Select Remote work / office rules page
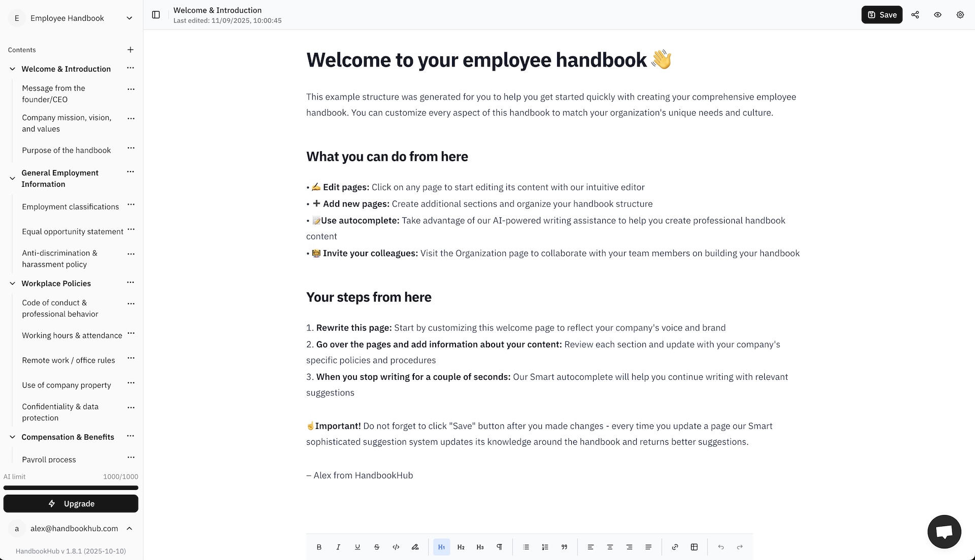This screenshot has width=975, height=560. (x=69, y=360)
